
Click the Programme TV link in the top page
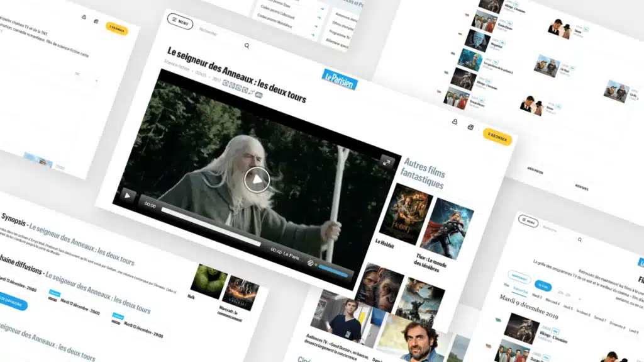point(339,35)
